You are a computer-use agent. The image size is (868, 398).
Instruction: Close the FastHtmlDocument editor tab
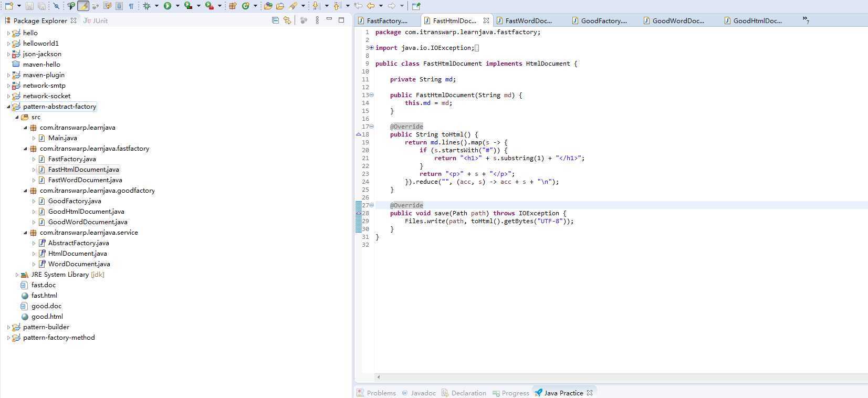pyautogui.click(x=486, y=20)
